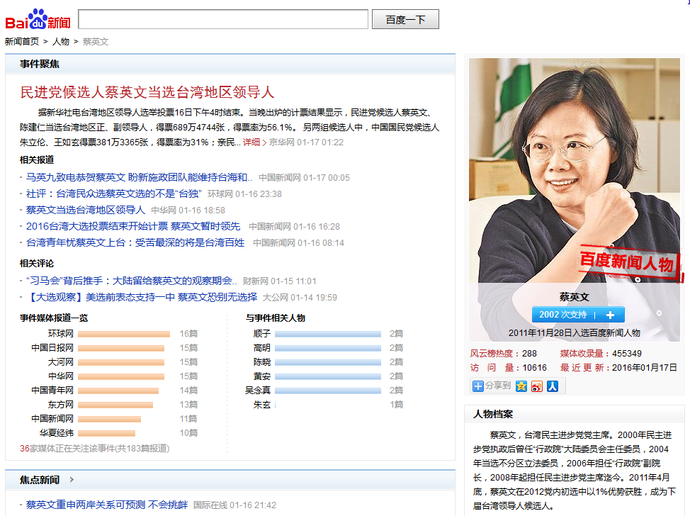Click the 华夏经纬 media bar (10篇)

(x=106, y=433)
